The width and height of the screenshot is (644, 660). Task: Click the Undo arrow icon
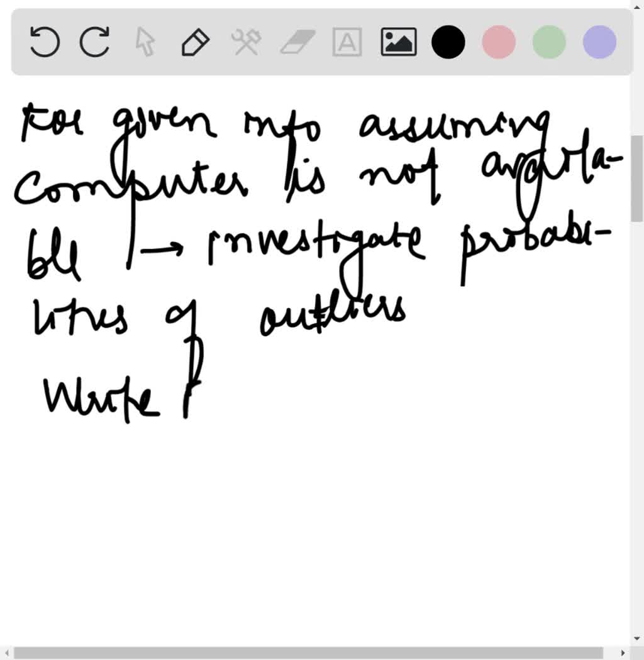coord(45,41)
